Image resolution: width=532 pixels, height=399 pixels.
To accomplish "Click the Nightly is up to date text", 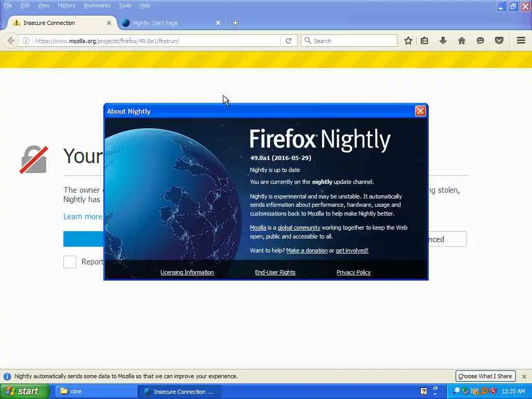I will click(x=275, y=170).
